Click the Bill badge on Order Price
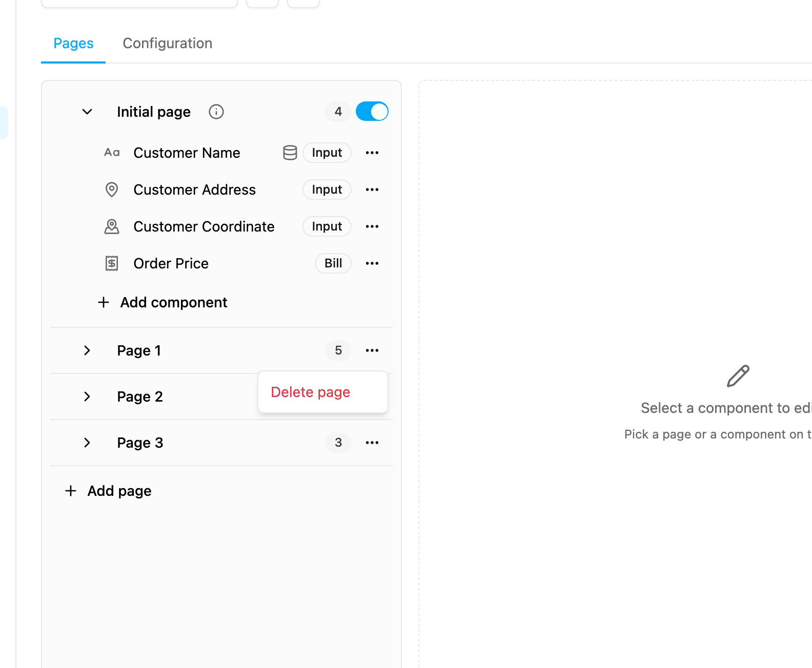The width and height of the screenshot is (812, 668). point(333,263)
